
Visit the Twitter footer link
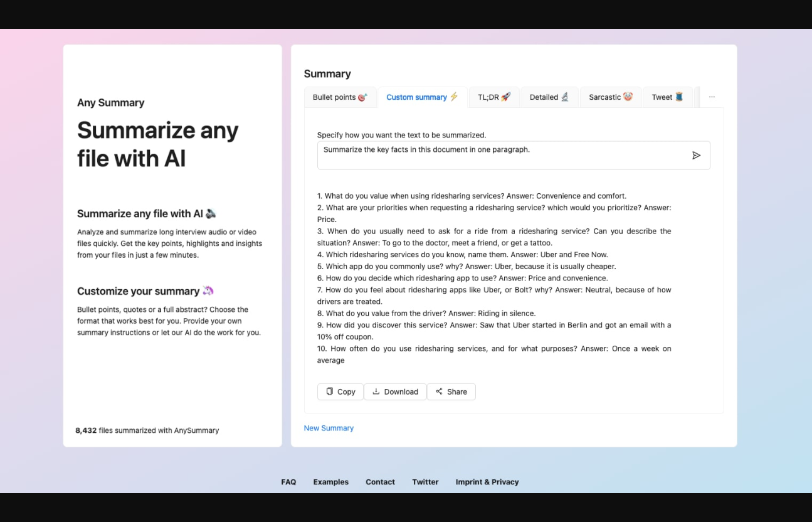click(x=425, y=482)
